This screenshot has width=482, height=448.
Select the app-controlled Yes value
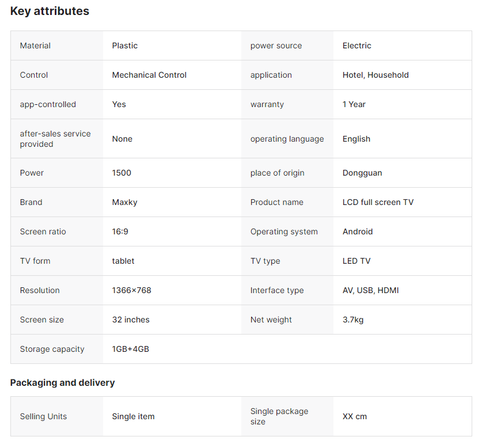(119, 104)
